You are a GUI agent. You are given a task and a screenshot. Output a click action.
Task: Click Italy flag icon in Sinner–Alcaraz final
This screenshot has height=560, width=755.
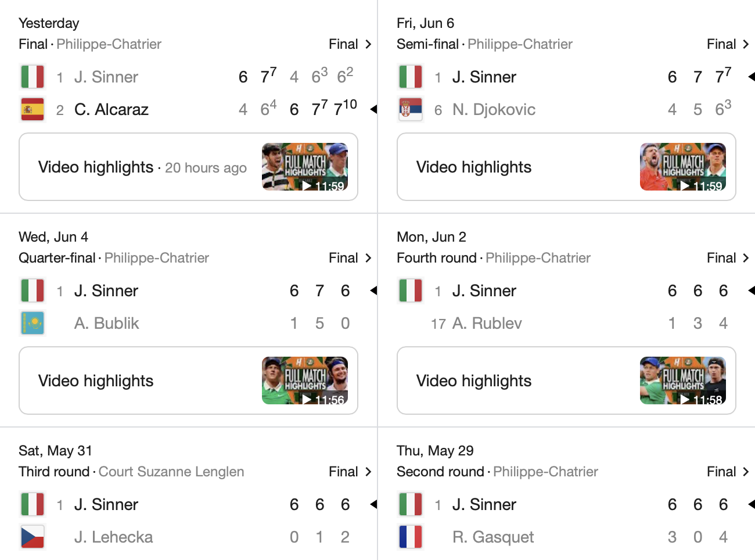[33, 77]
